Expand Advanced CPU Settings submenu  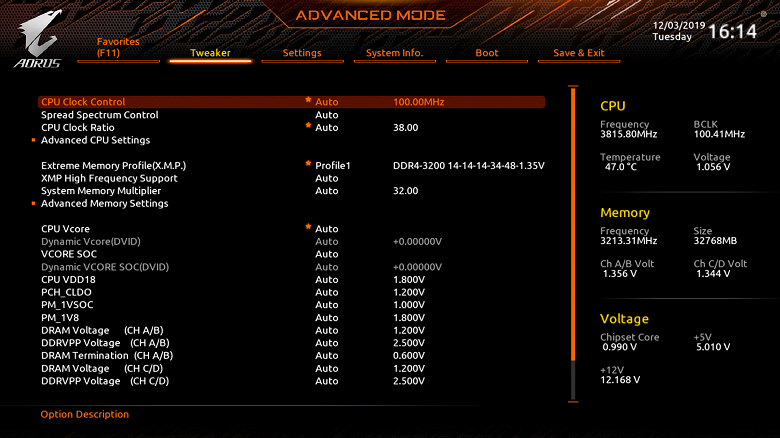[95, 140]
